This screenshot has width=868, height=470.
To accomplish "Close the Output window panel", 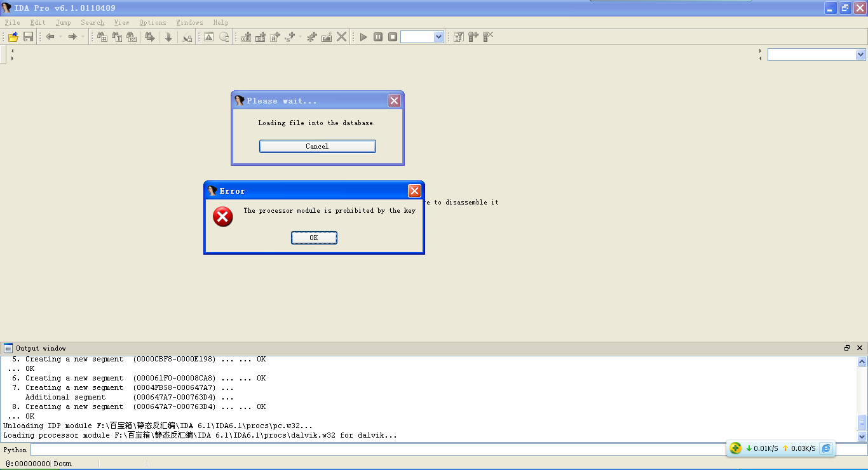I will (x=860, y=348).
